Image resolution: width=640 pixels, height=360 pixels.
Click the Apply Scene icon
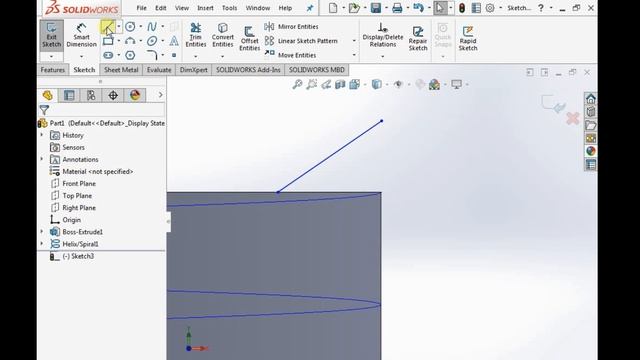(434, 84)
